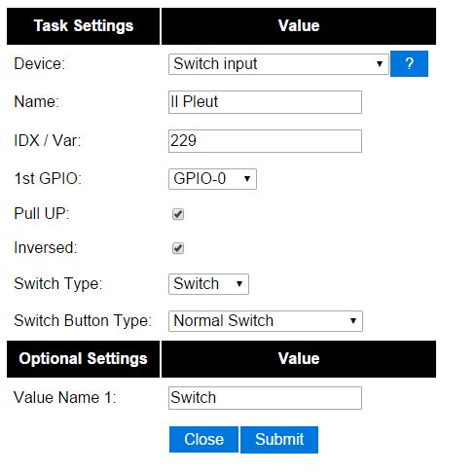Click the Close button

pyautogui.click(x=203, y=440)
